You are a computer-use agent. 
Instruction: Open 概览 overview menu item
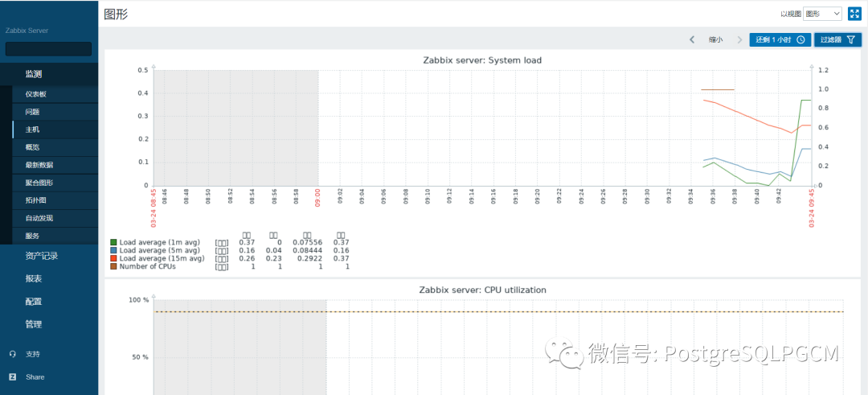click(x=55, y=147)
